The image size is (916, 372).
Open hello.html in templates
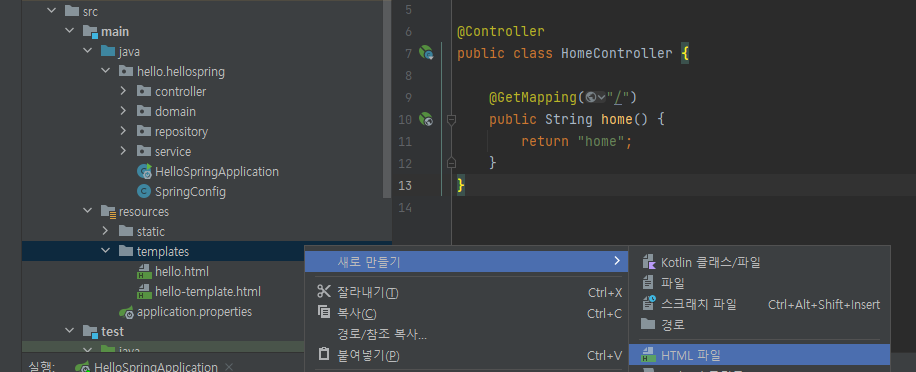tap(182, 272)
